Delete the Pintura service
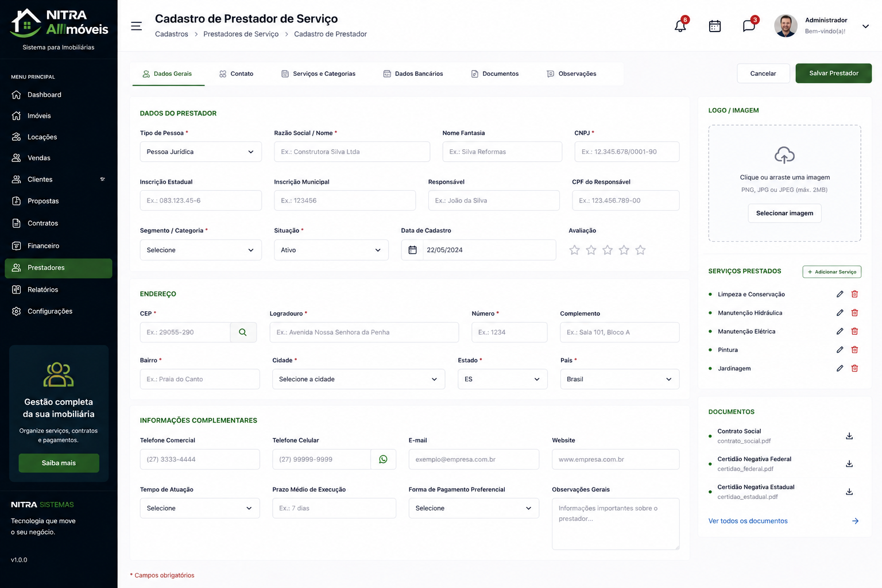The width and height of the screenshot is (882, 588). [854, 350]
